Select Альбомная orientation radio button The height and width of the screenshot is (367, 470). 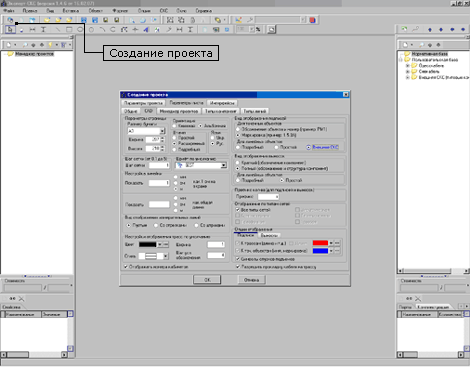(x=200, y=126)
